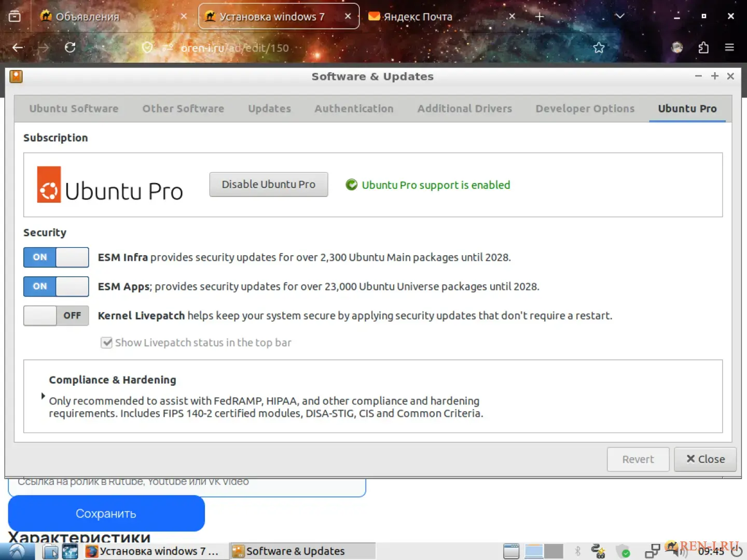This screenshot has width=747, height=560.
Task: Open the network connections tray icon
Action: click(x=652, y=551)
